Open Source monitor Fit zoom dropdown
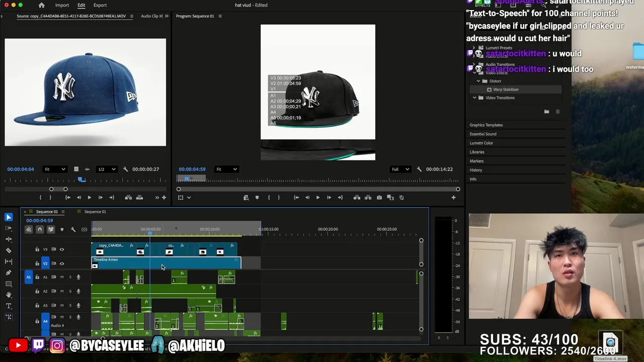 [55, 169]
